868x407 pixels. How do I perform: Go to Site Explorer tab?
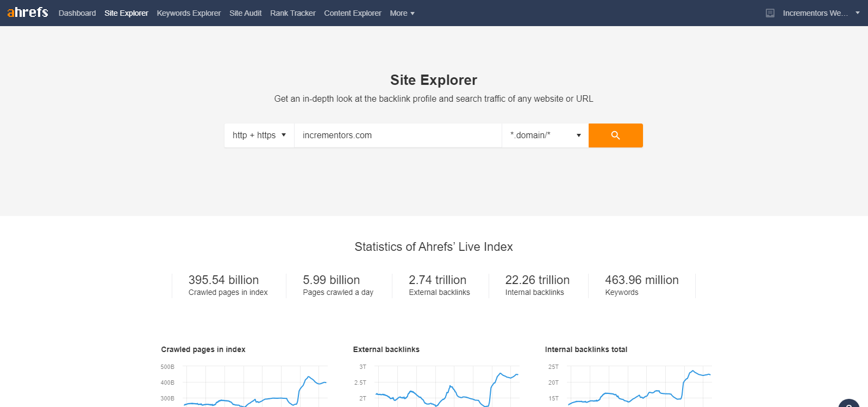(126, 13)
